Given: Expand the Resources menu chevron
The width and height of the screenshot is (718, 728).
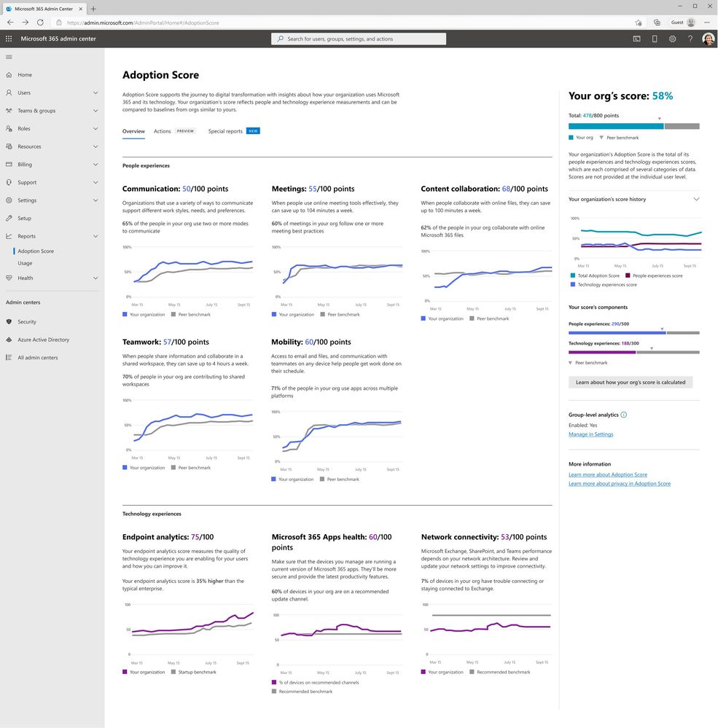Looking at the screenshot, I should coord(95,146).
